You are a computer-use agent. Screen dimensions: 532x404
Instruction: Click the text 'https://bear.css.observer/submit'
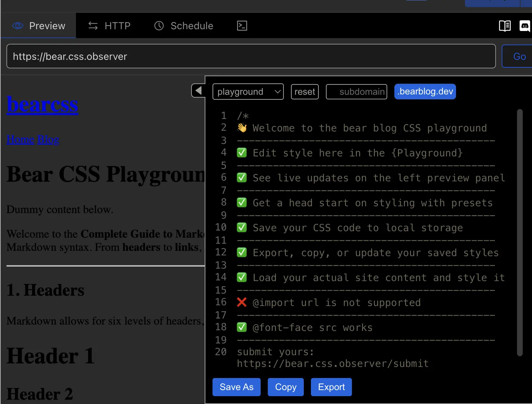(333, 363)
